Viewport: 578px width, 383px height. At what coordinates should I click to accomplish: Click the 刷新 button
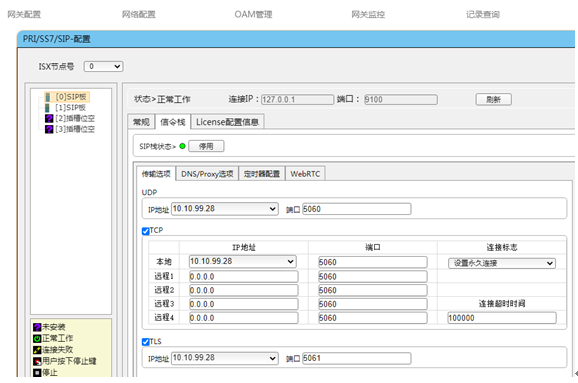(494, 100)
